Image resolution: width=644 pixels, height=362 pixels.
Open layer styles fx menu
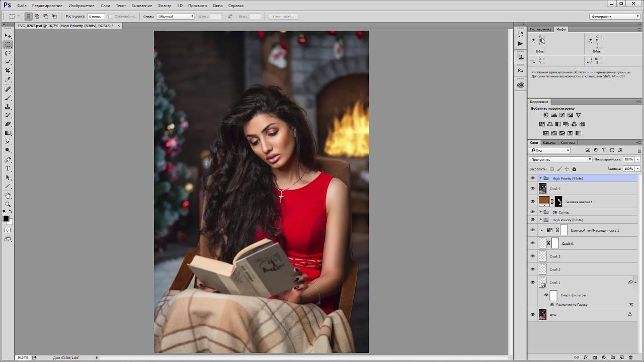[x=586, y=357]
